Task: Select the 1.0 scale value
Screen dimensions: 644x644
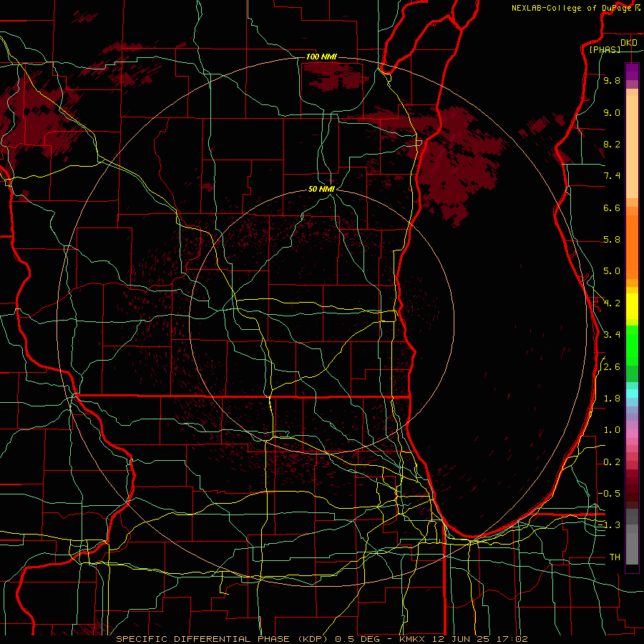Action: (x=612, y=430)
